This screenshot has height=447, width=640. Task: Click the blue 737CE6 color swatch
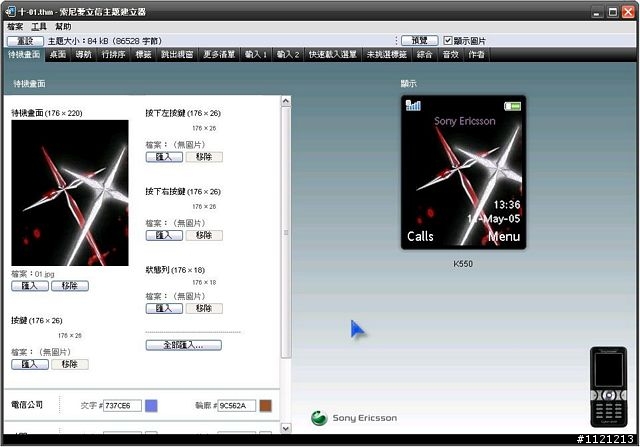pos(151,406)
